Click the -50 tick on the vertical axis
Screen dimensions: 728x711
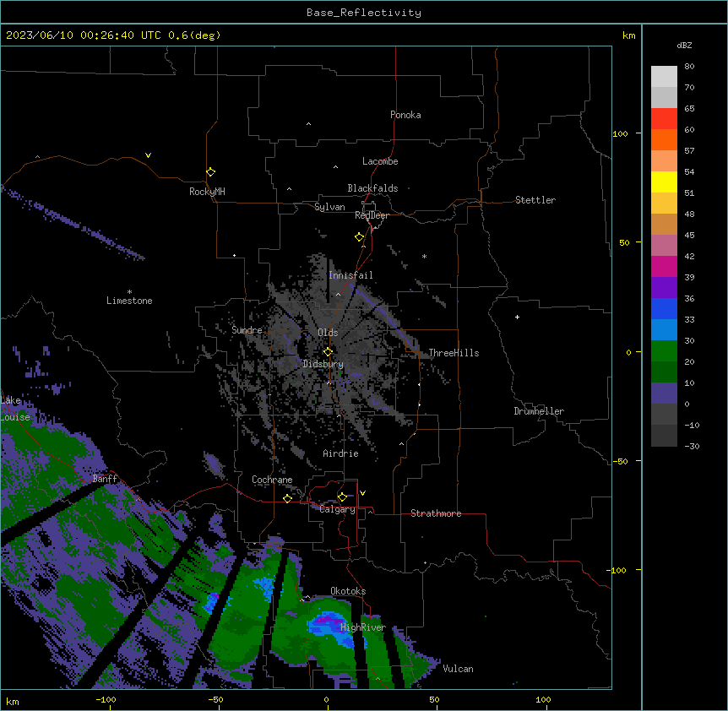tap(620, 461)
